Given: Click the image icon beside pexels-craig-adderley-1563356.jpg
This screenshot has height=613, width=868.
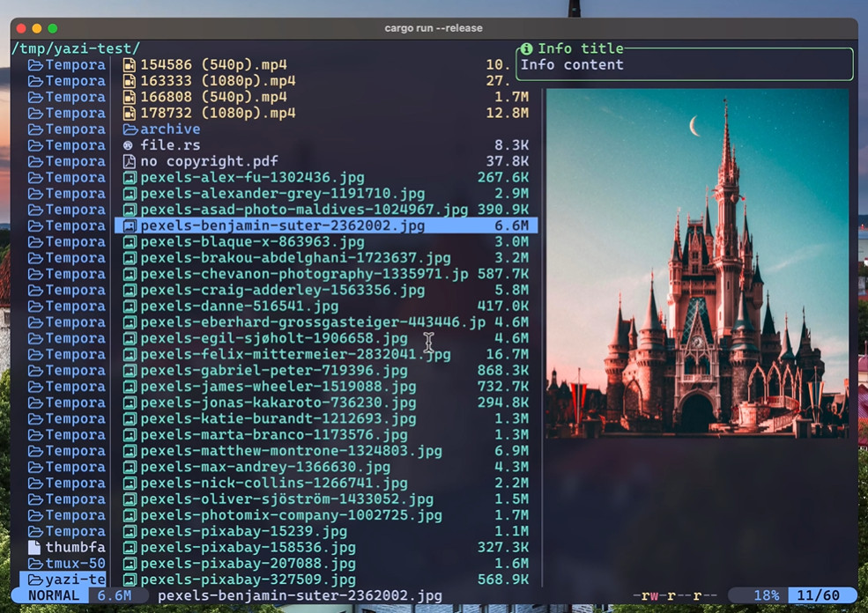Looking at the screenshot, I should click(130, 290).
